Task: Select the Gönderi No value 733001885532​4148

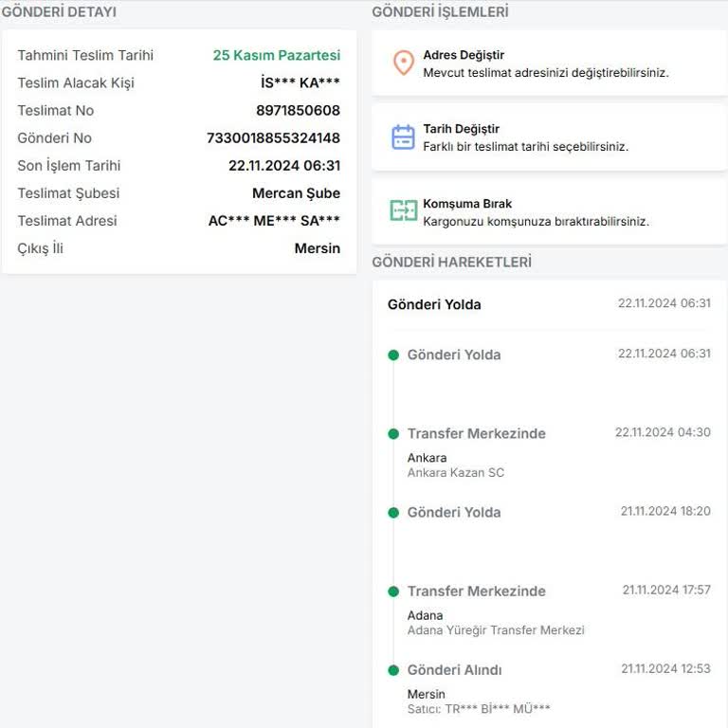Action: pyautogui.click(x=273, y=137)
